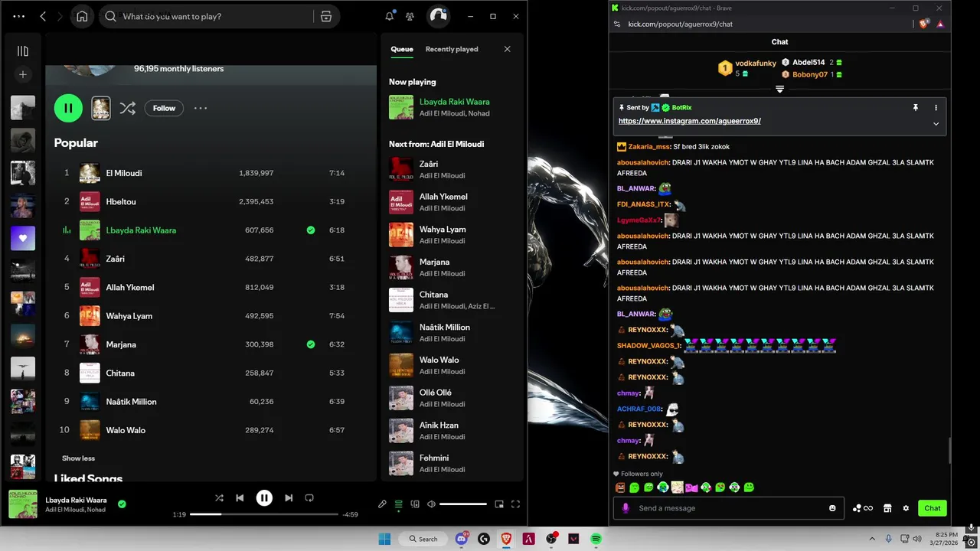This screenshot has height=551, width=980.
Task: Toggle saved check for Lbayda Raki Waara row
Action: click(x=311, y=230)
